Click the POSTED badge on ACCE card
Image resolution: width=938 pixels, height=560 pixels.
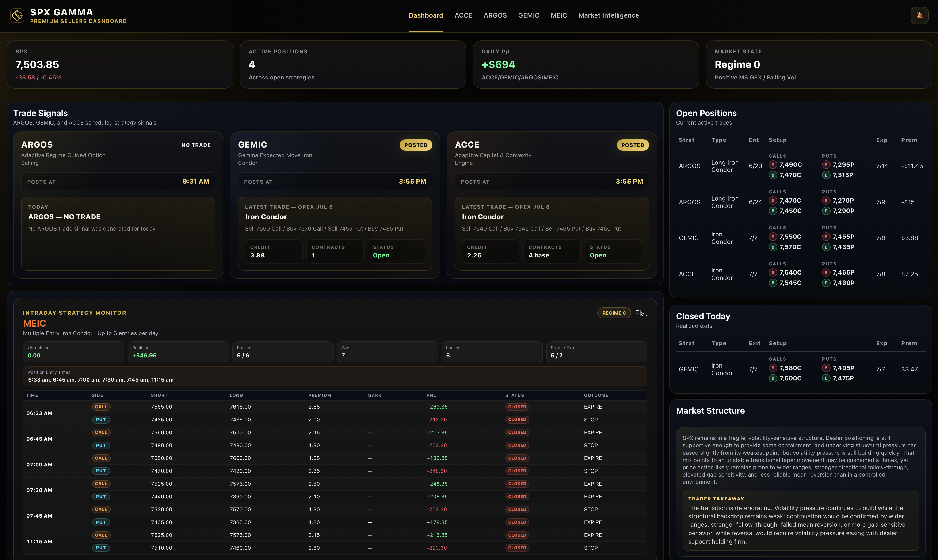pyautogui.click(x=633, y=145)
